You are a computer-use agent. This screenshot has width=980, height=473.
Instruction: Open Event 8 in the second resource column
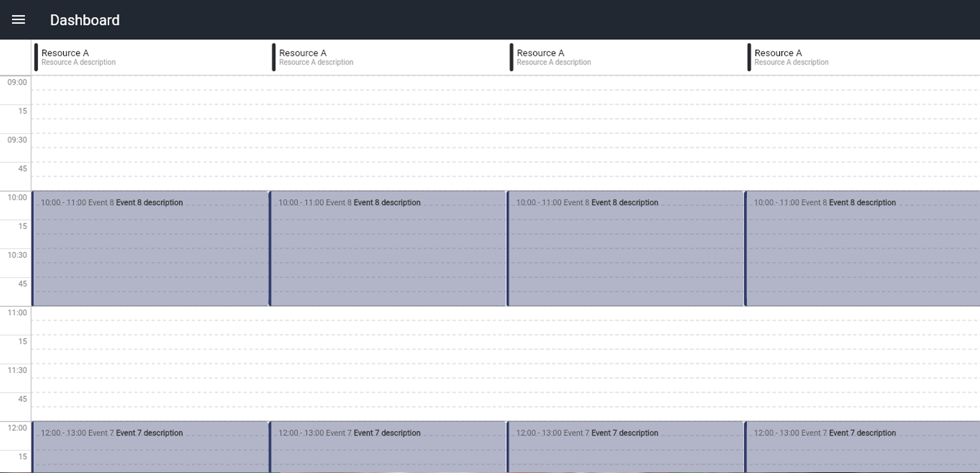coord(388,248)
